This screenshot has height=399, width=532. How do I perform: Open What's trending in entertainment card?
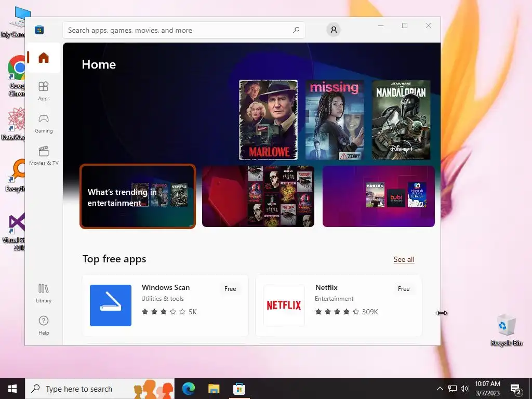pos(137,196)
